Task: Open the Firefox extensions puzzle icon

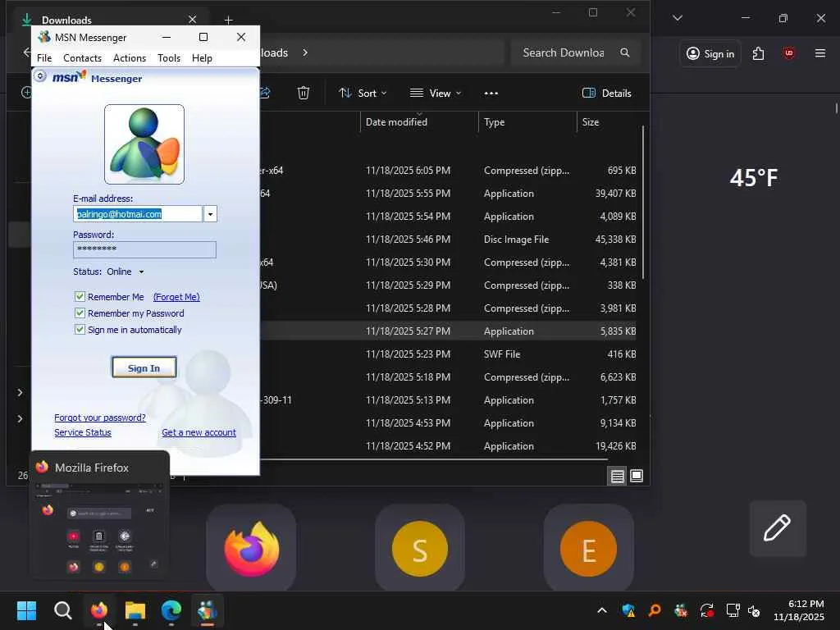Action: 758,53
